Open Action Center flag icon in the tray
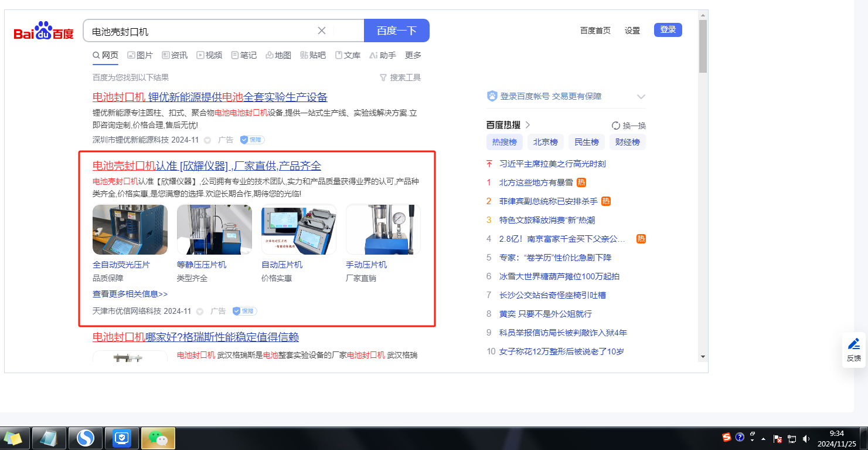Screen dimensions: 868x450 pyautogui.click(x=778, y=439)
